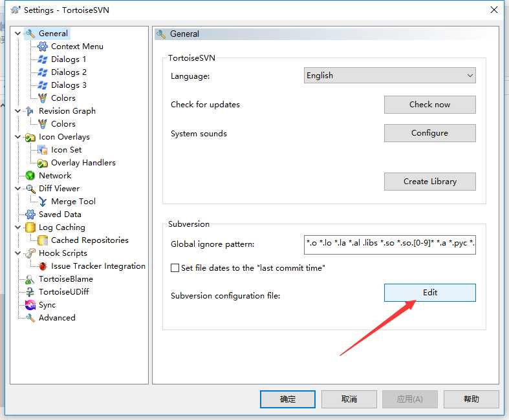Click the Sync icon
Screen dimensions: 509x420
pos(30,305)
